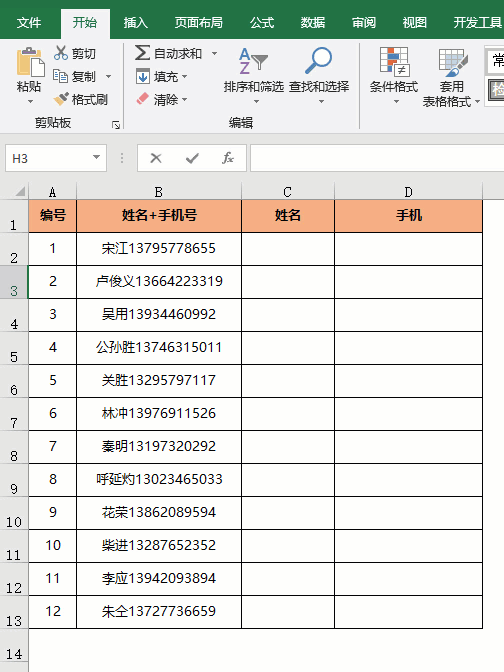Select cell 关胜13295797117
504x672 pixels.
click(159, 381)
